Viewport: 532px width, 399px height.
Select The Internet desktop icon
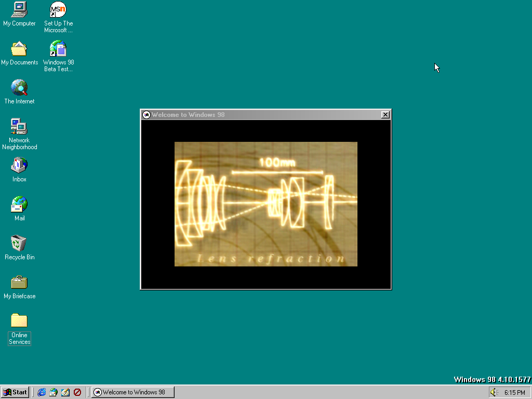[x=19, y=92]
